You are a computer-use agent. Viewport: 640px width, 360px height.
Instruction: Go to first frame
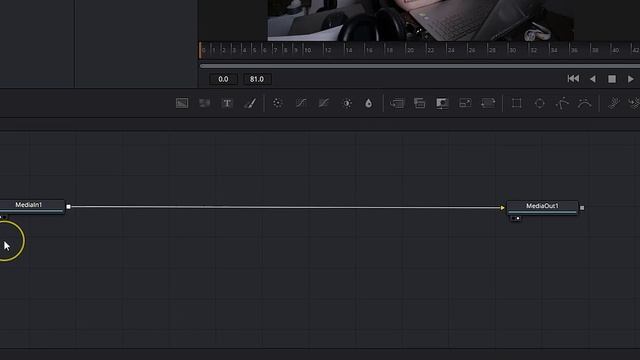pos(573,79)
